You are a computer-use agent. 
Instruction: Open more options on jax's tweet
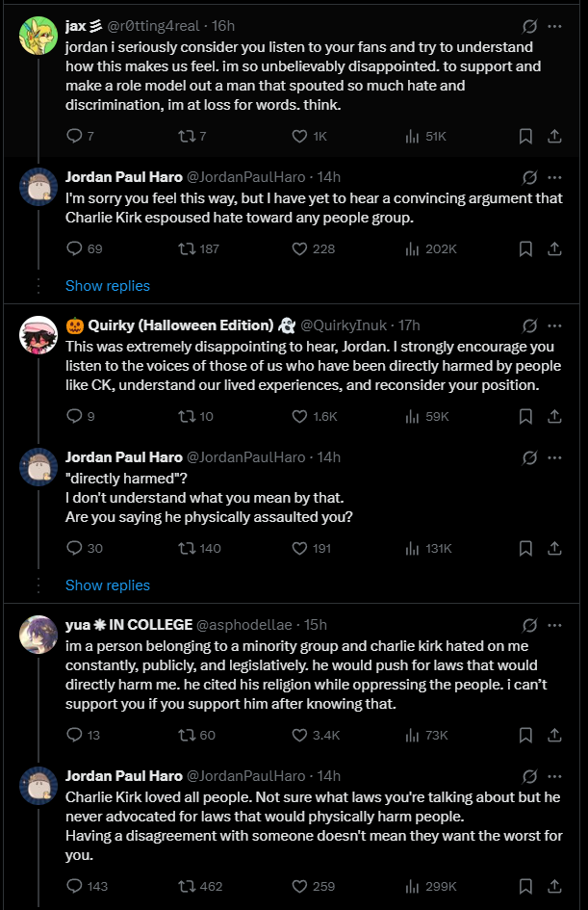[x=554, y=26]
